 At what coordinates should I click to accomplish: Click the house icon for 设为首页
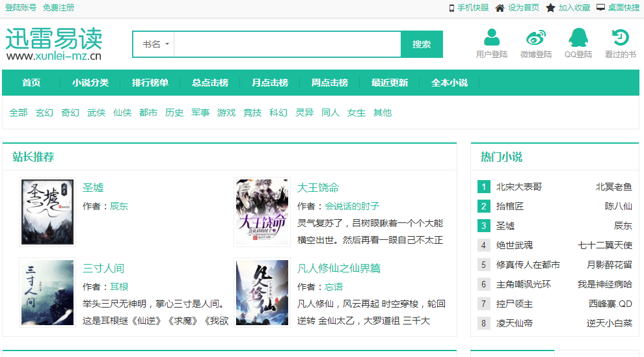click(500, 8)
